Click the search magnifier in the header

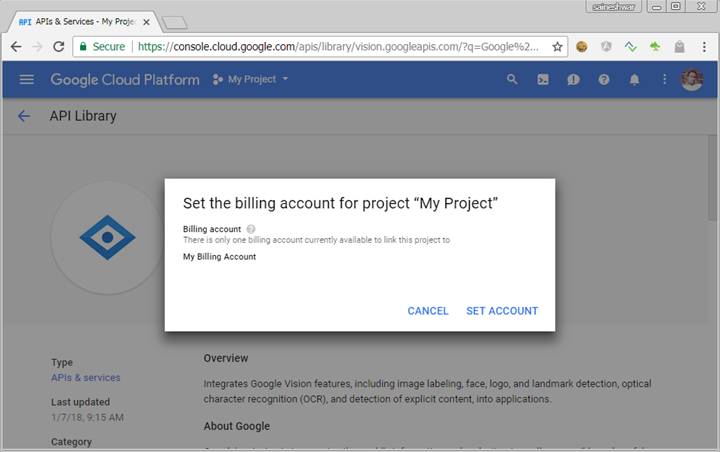tap(512, 79)
